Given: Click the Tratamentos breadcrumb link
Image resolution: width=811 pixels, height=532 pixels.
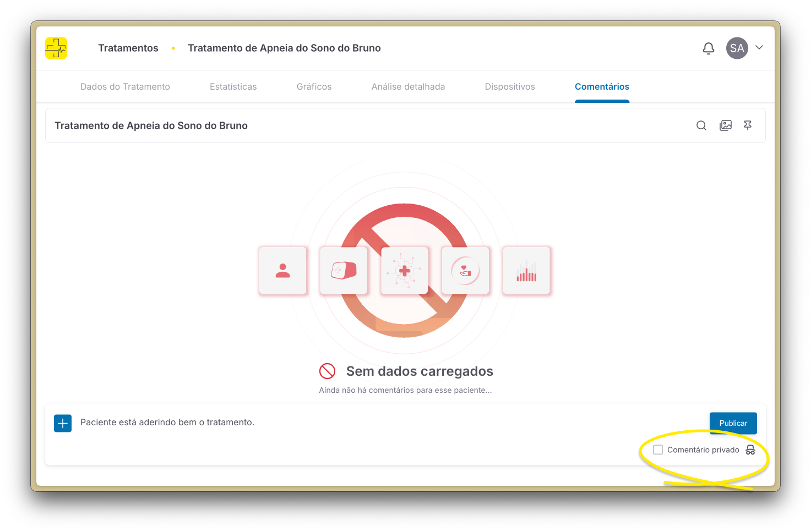Looking at the screenshot, I should pos(128,48).
